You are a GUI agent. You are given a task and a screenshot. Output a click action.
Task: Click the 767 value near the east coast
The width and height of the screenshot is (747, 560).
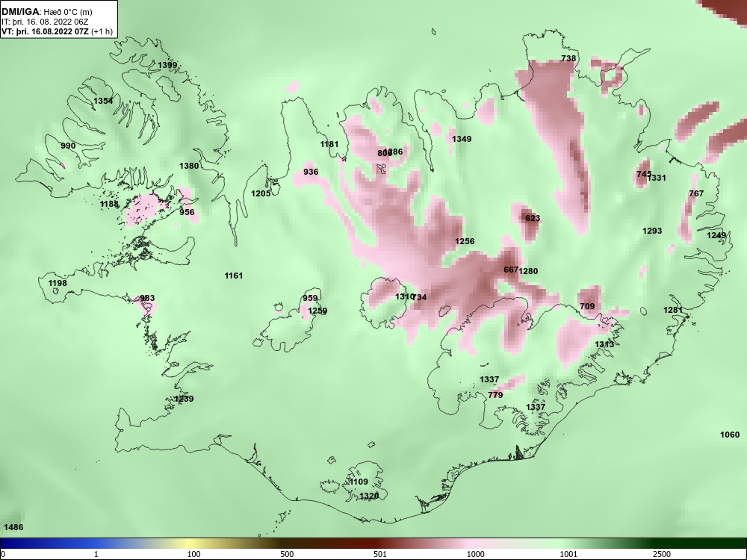coord(696,193)
